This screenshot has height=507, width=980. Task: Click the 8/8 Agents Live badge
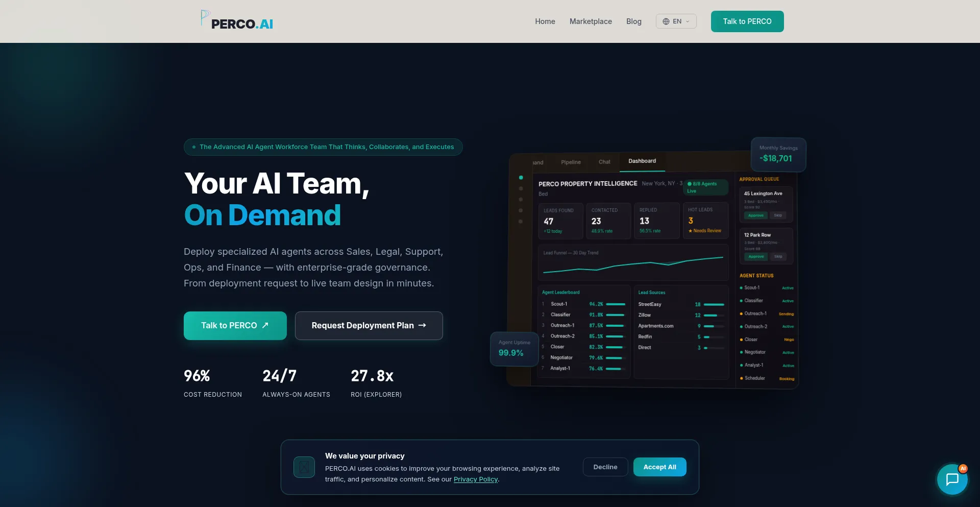[706, 187]
